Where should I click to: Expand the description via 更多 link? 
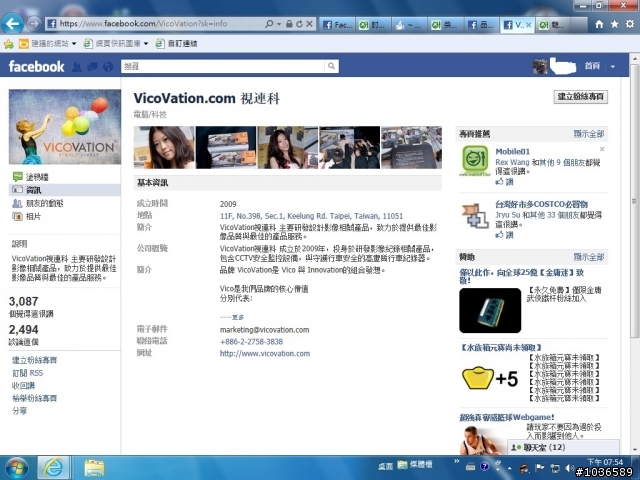(x=238, y=317)
